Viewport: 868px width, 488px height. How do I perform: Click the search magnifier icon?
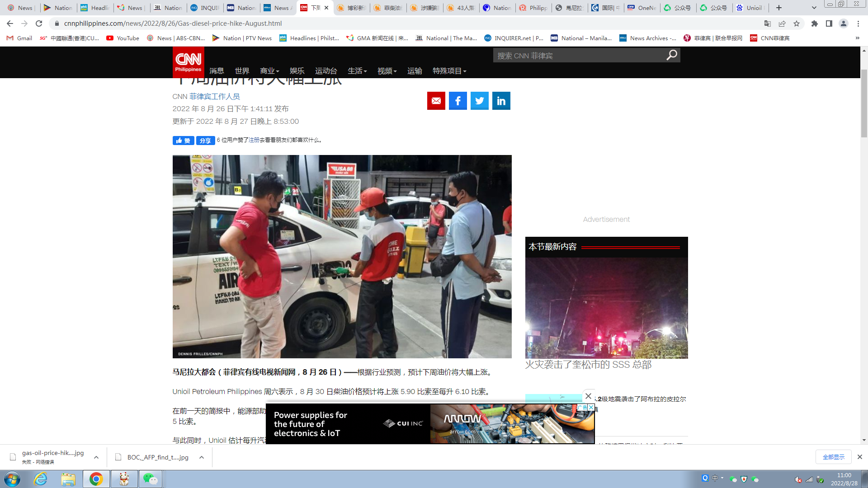coord(672,55)
